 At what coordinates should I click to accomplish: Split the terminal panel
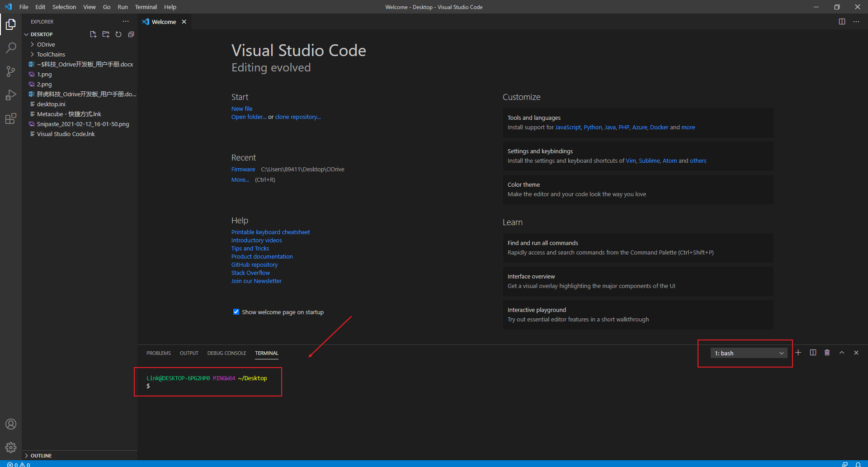pyautogui.click(x=813, y=353)
